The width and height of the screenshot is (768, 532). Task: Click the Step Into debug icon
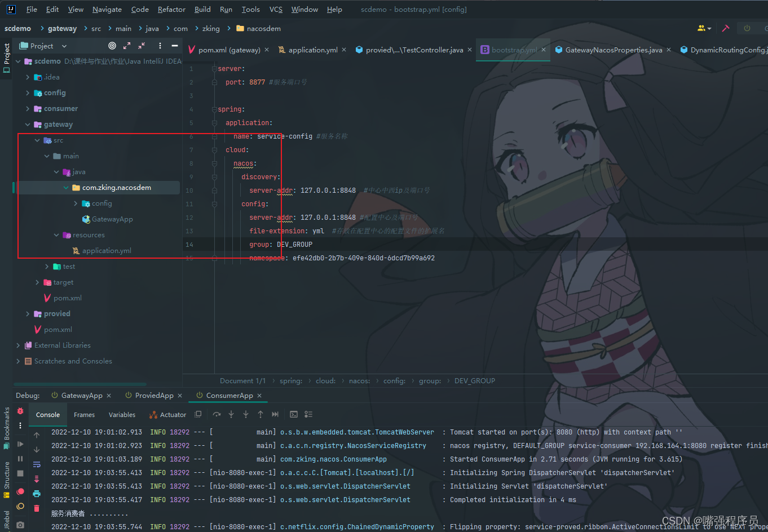[x=231, y=414]
